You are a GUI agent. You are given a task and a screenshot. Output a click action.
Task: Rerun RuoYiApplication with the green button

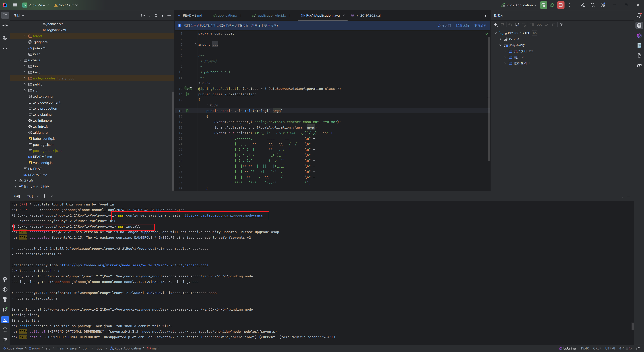coord(543,5)
